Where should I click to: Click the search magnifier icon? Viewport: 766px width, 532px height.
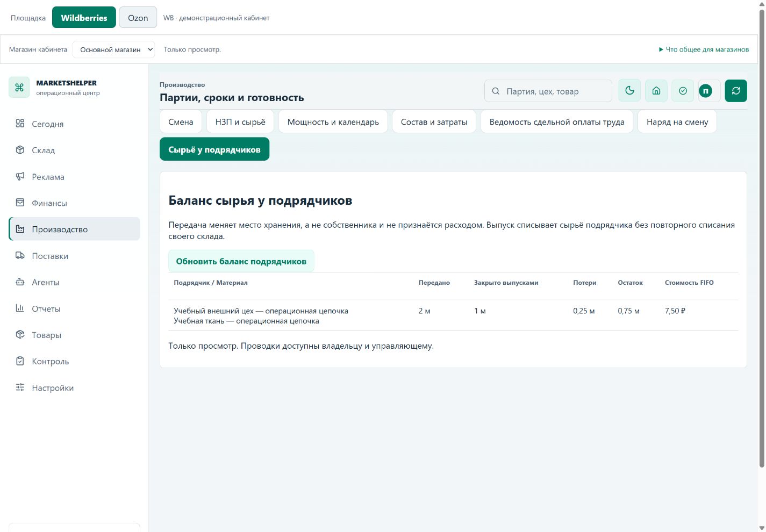[496, 91]
